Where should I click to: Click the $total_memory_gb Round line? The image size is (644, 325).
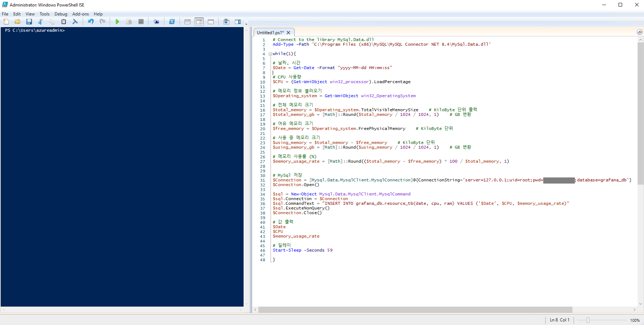[372, 115]
